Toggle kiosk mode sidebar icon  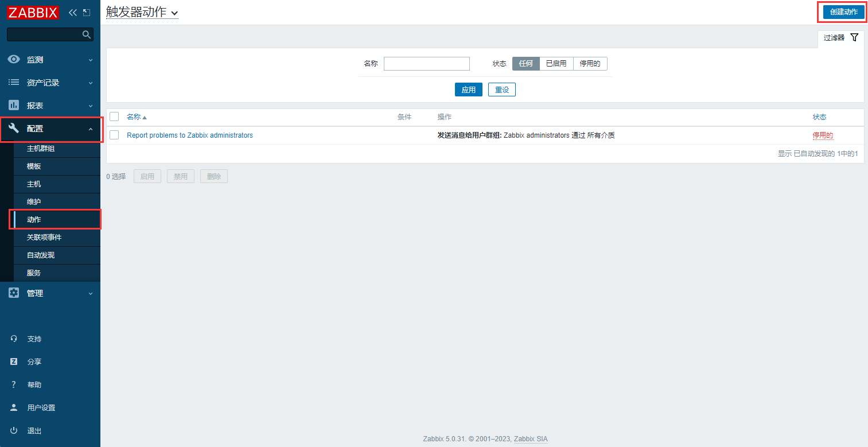[x=87, y=12]
